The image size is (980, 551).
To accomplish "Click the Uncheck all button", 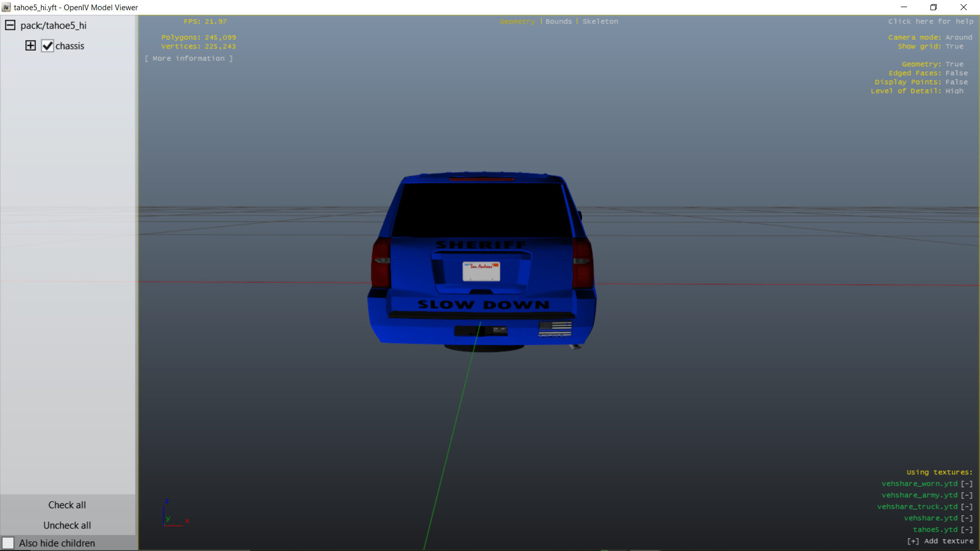I will [67, 525].
